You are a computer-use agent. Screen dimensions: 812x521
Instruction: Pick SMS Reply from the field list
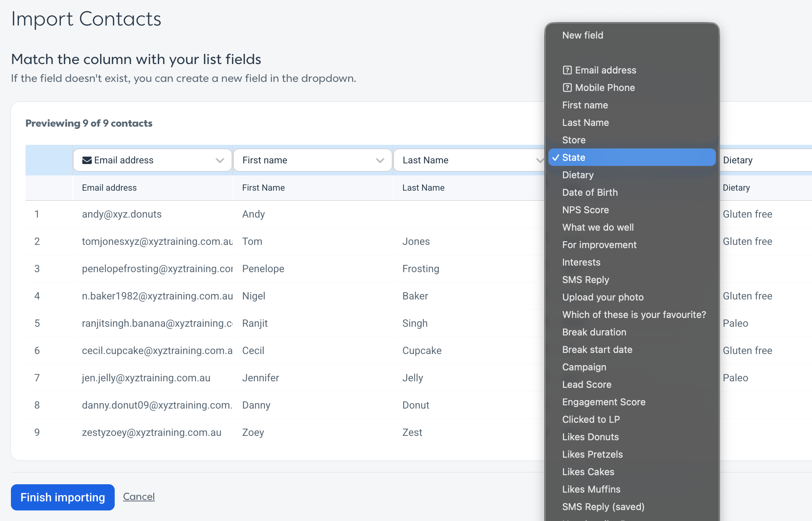pos(632,280)
